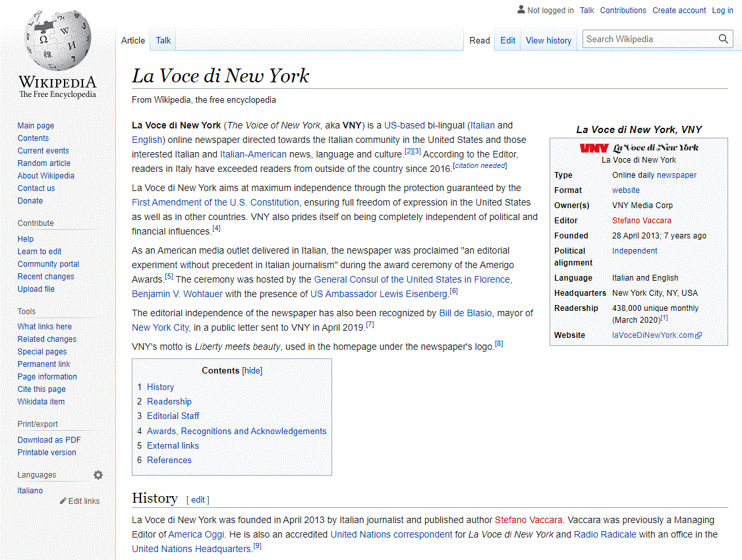Click the not-logged-in user icon
742x560 pixels.
521,9
